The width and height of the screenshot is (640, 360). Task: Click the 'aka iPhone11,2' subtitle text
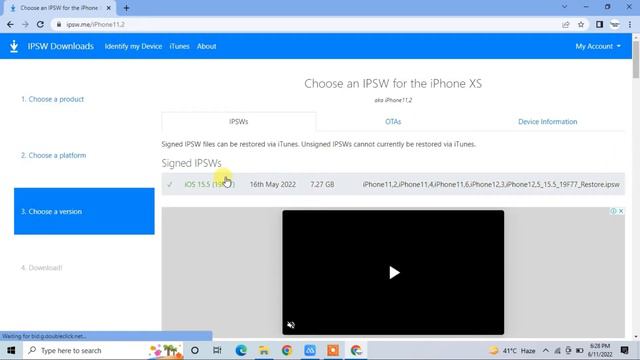click(393, 100)
